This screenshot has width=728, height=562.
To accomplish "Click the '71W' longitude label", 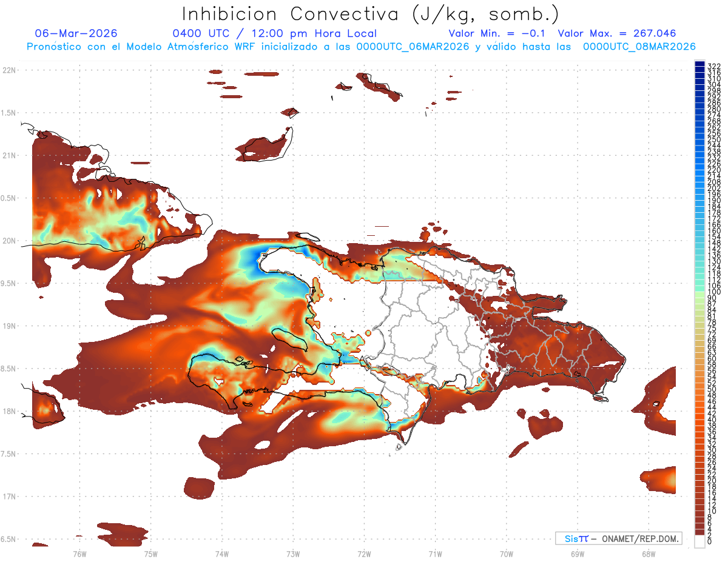I will [x=435, y=554].
